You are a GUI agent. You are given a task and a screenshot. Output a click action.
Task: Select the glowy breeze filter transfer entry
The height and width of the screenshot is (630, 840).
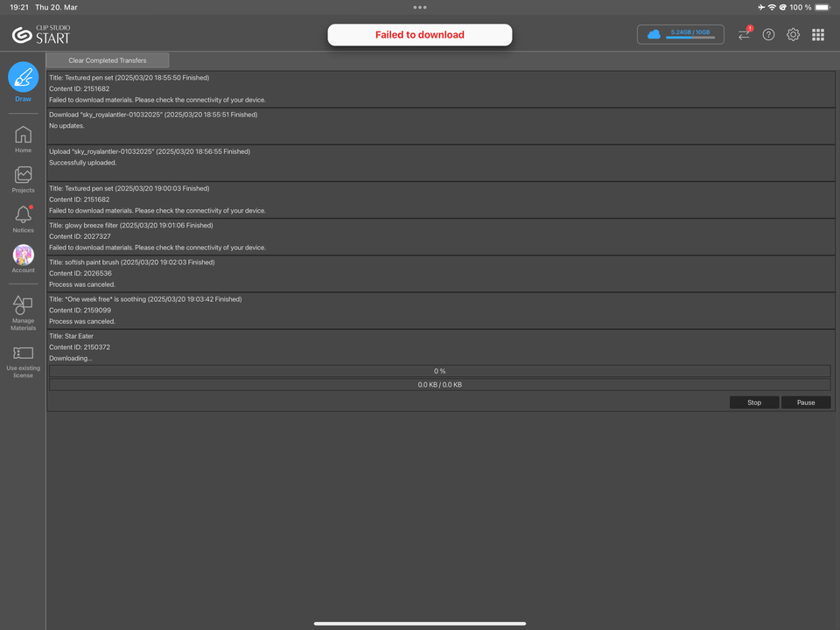pos(440,236)
